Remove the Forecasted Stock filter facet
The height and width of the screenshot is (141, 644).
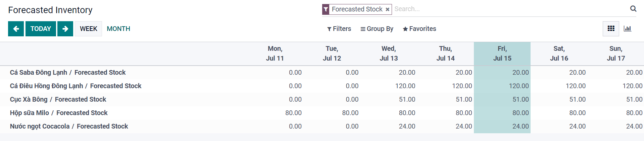387,9
